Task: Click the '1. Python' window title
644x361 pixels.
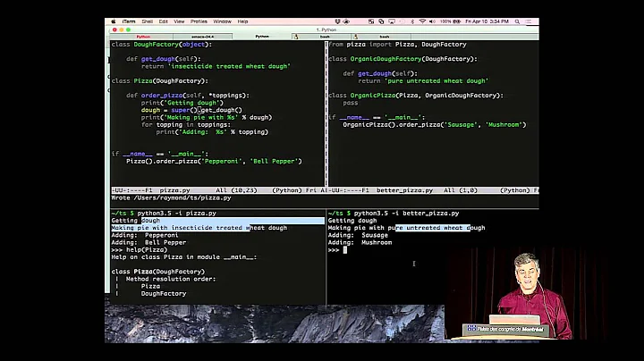Action: (x=326, y=29)
